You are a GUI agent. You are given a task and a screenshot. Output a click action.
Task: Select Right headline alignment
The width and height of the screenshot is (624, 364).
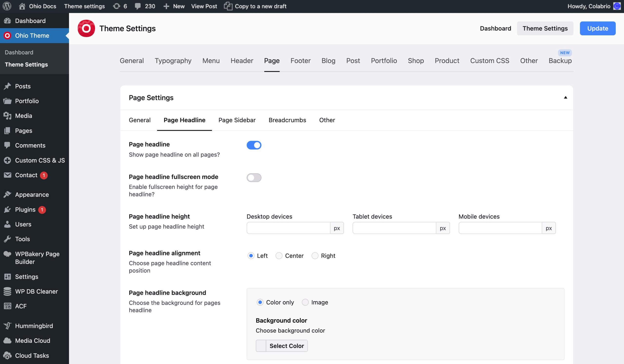(x=315, y=256)
